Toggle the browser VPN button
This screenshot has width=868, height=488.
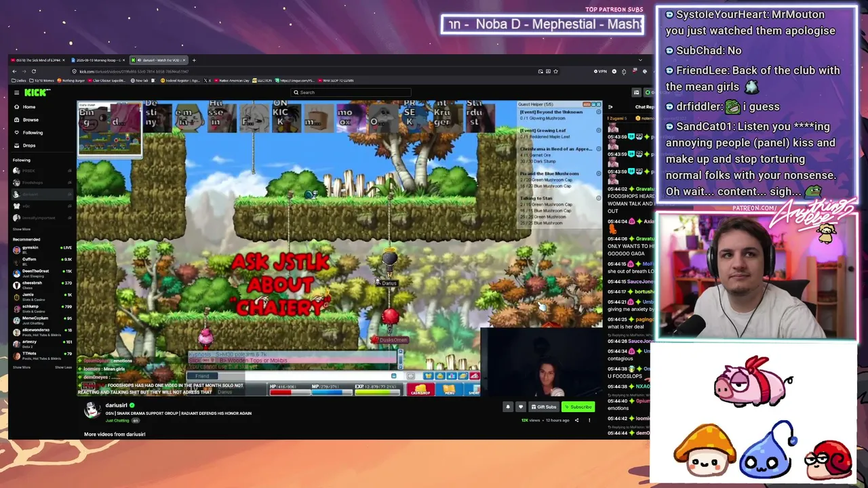pos(600,71)
